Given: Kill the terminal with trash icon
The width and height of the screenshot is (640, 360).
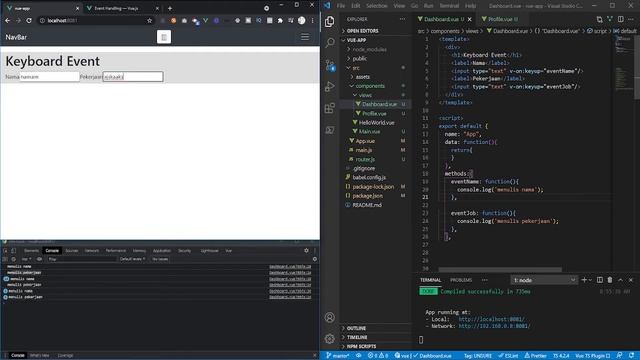Looking at the screenshot, I should pos(610,280).
